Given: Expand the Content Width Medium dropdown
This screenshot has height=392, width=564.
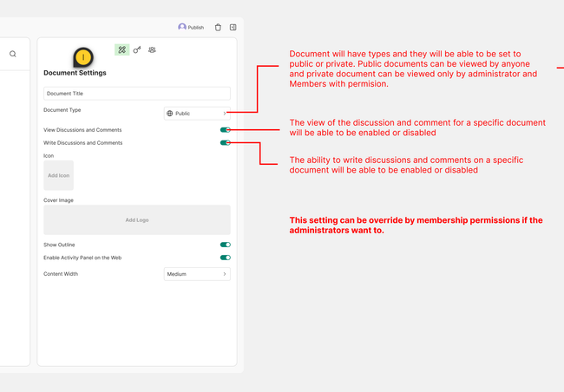Looking at the screenshot, I should point(197,274).
